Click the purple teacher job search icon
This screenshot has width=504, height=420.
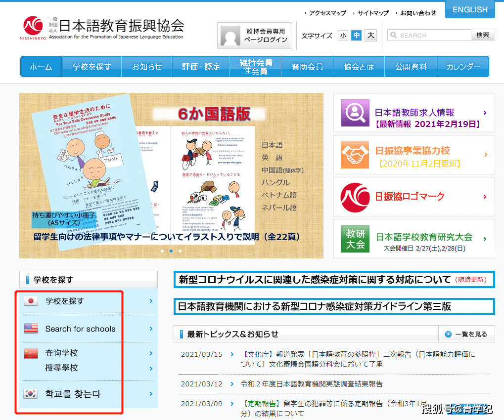coord(355,113)
